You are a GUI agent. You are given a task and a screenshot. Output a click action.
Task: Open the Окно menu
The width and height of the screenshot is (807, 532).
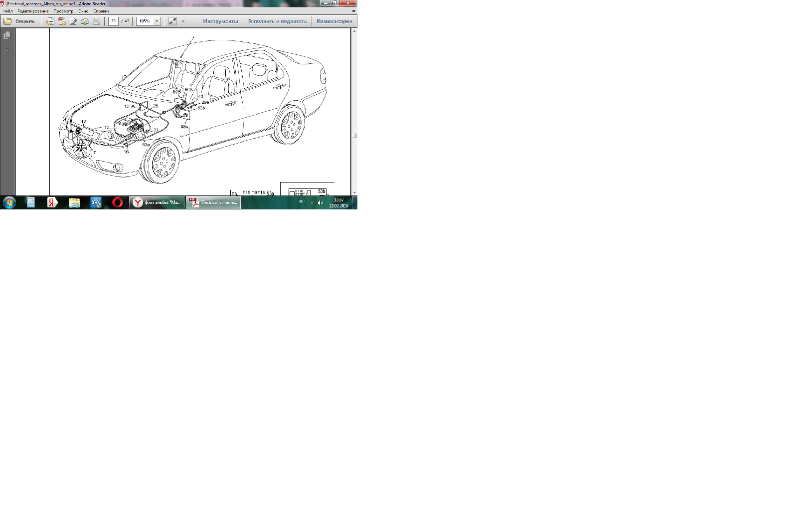click(x=83, y=11)
